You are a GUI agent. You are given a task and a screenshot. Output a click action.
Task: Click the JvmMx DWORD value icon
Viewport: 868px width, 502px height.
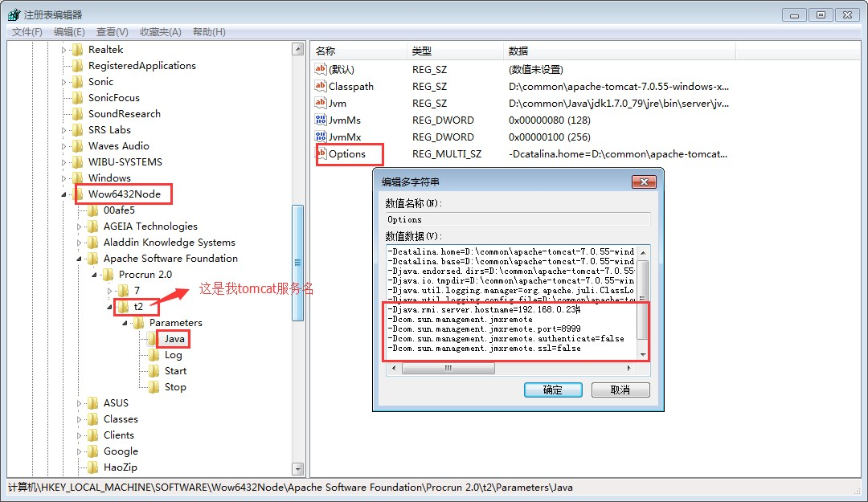(x=321, y=137)
